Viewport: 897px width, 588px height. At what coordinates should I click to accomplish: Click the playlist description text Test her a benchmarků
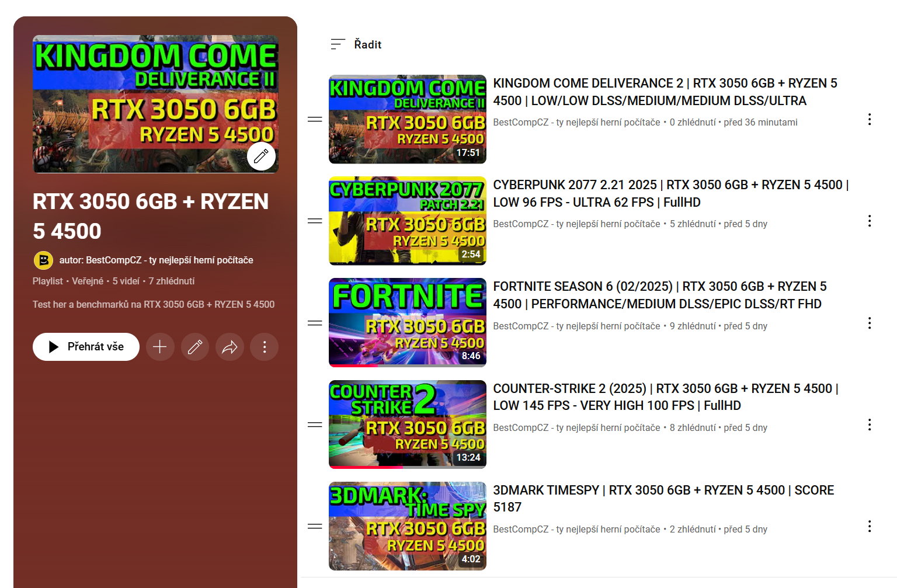click(154, 304)
